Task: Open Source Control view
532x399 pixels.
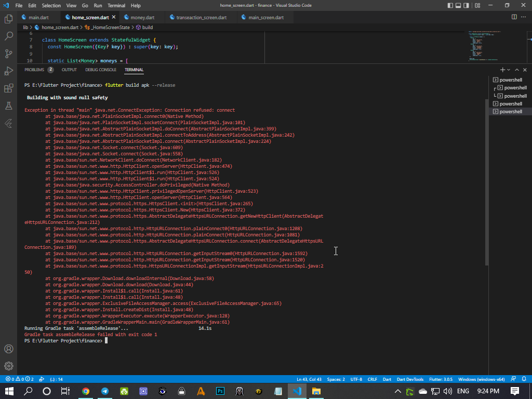Action: point(8,54)
